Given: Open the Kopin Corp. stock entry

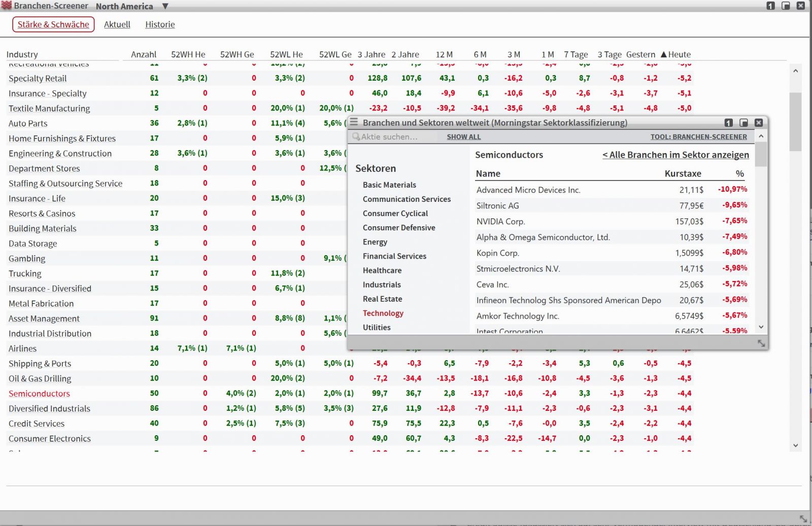Looking at the screenshot, I should [497, 253].
